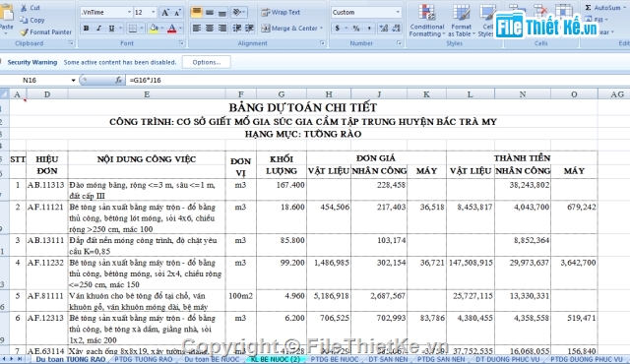Click the Copy command
The width and height of the screenshot is (630, 364).
point(31,20)
